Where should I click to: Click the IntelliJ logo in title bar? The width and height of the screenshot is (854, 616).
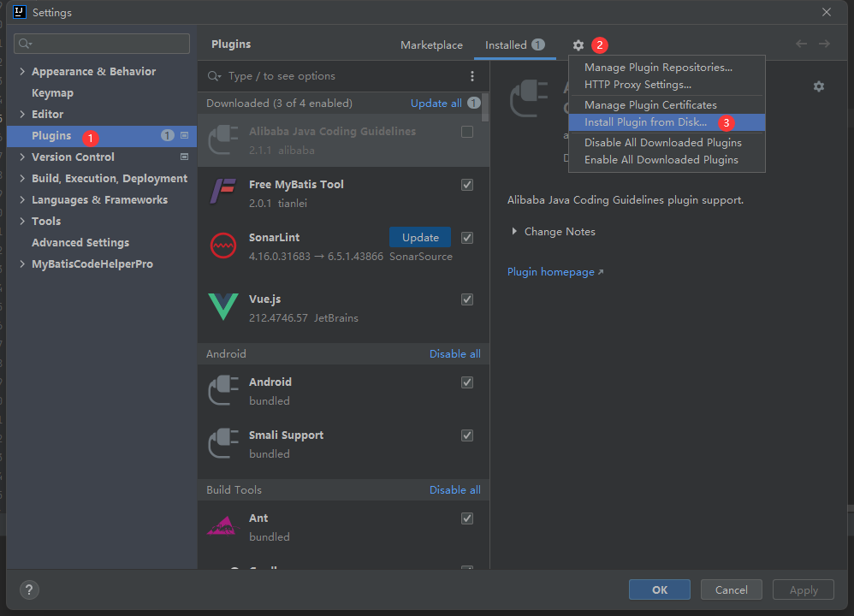[x=19, y=12]
